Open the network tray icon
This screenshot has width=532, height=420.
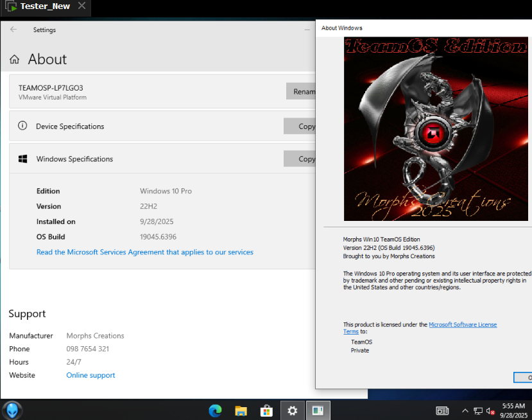(x=478, y=411)
